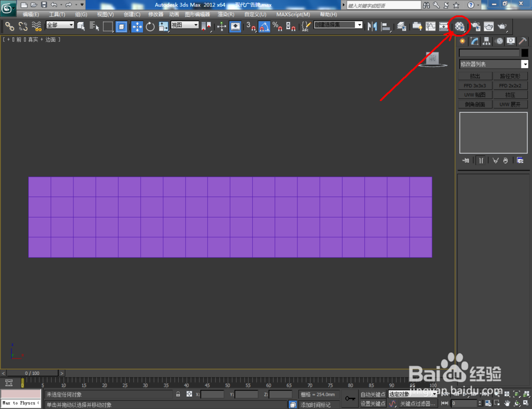This screenshot has height=409, width=532.
Task: Open the reference coordinate system dropdown 视图
Action: [185, 25]
